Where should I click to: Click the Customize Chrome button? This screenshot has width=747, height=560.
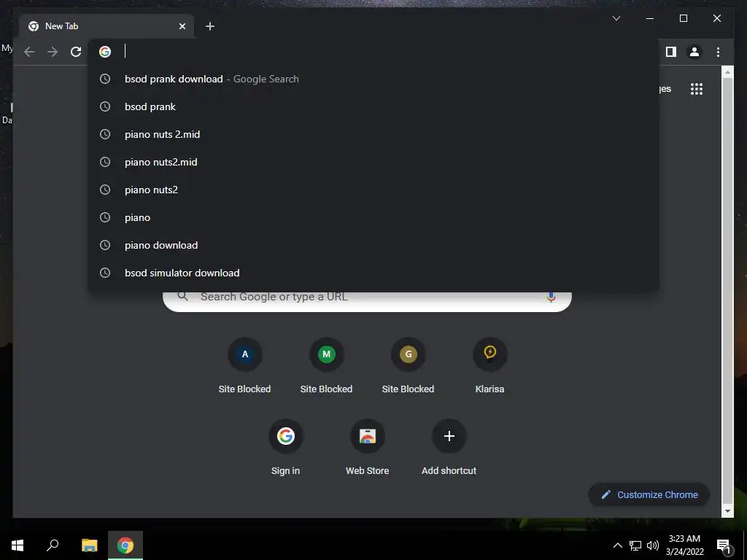(x=649, y=495)
